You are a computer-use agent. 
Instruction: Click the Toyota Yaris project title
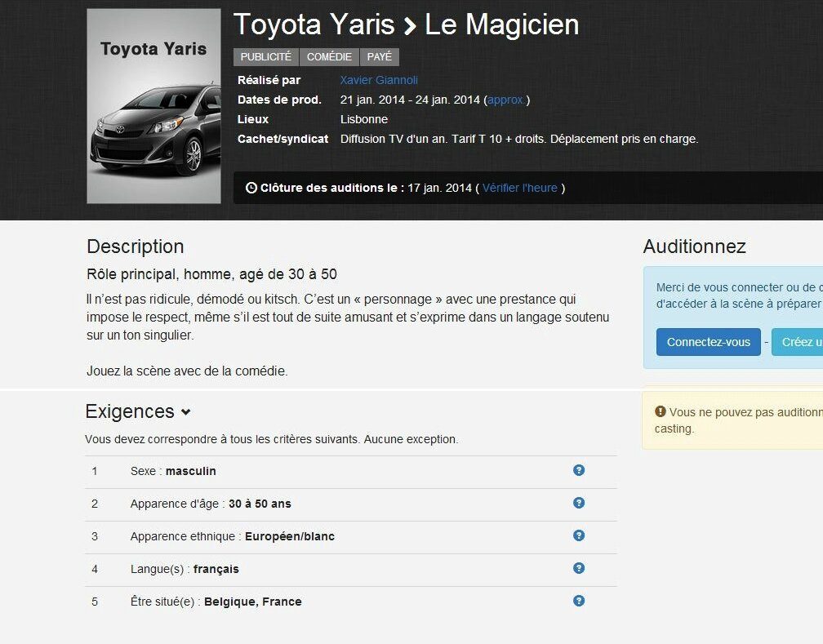pos(314,25)
